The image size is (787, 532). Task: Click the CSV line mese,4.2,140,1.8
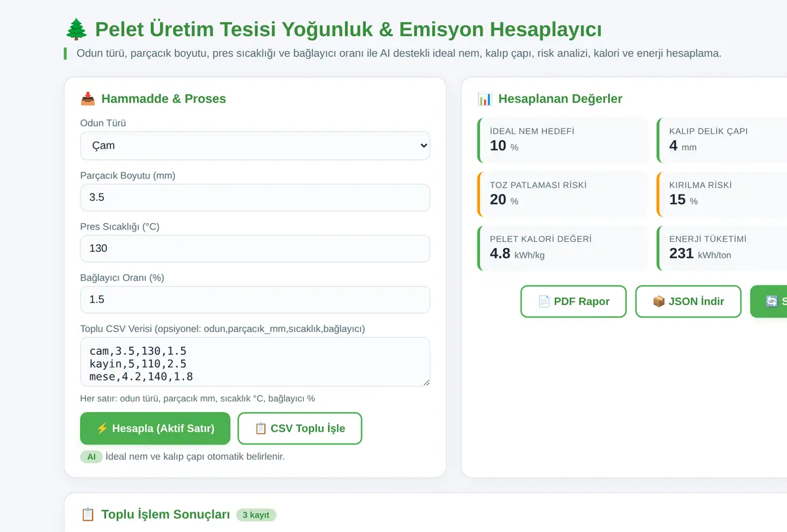pyautogui.click(x=141, y=377)
